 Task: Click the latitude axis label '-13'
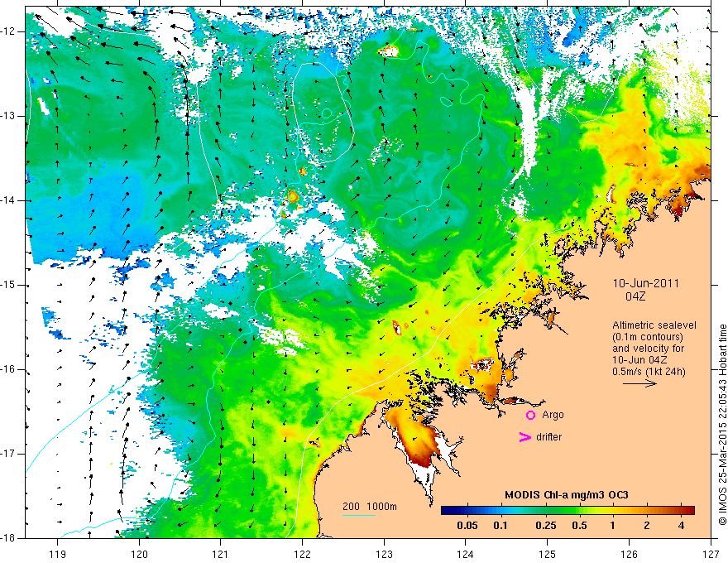(x=9, y=116)
